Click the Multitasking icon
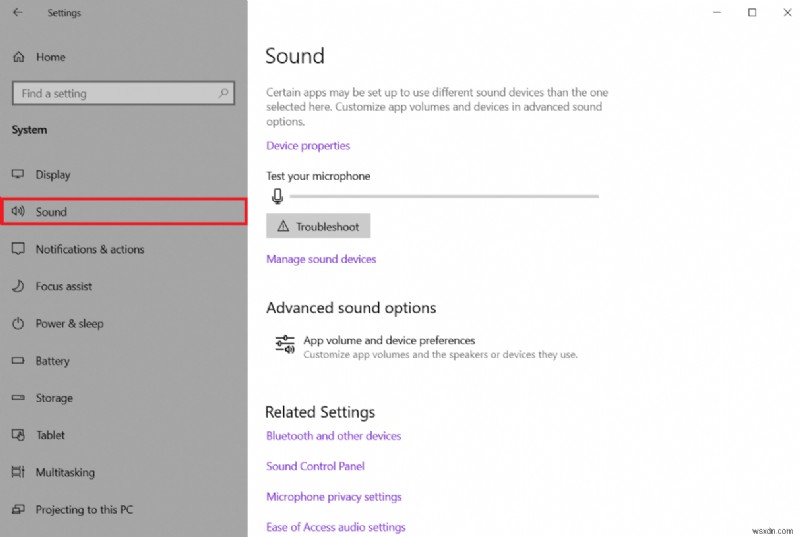The image size is (800, 537). click(18, 472)
